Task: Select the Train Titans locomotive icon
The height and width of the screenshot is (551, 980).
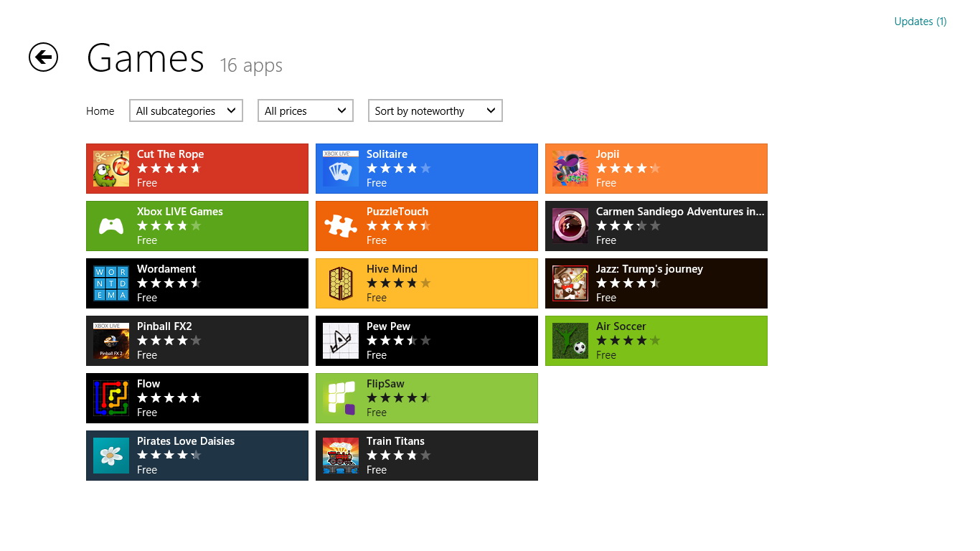Action: 341,456
